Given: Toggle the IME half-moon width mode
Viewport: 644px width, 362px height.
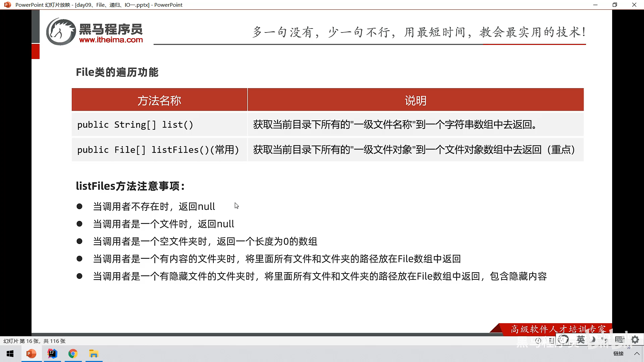Looking at the screenshot, I should pos(593,340).
